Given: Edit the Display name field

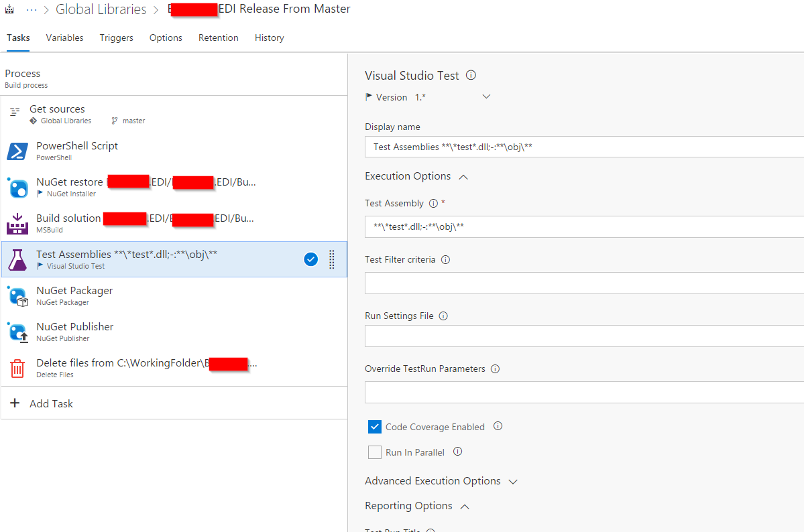Looking at the screenshot, I should click(584, 147).
